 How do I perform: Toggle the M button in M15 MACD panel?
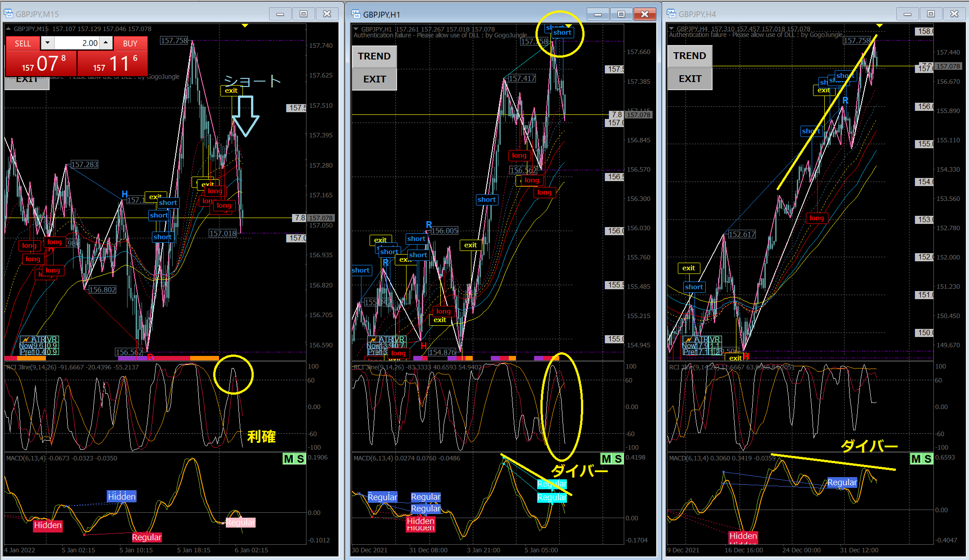pyautogui.click(x=288, y=459)
